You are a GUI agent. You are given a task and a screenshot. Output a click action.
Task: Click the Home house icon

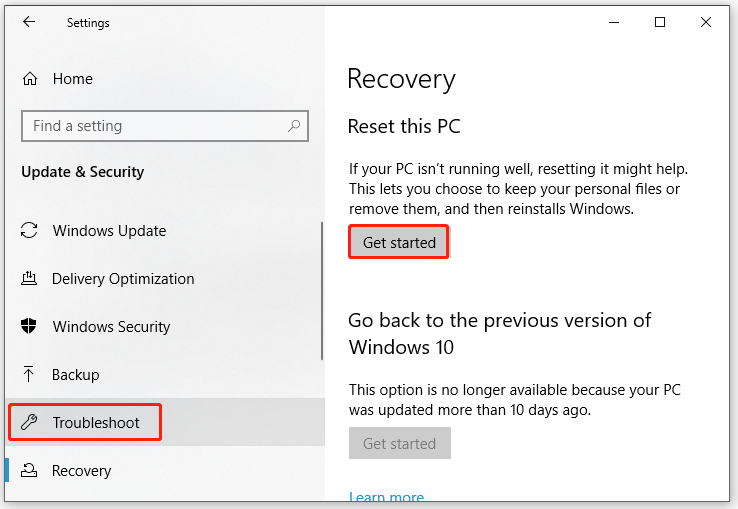point(30,79)
